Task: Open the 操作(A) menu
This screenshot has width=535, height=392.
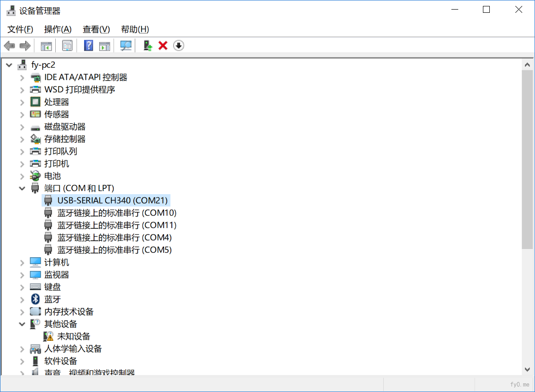Action: pyautogui.click(x=58, y=29)
